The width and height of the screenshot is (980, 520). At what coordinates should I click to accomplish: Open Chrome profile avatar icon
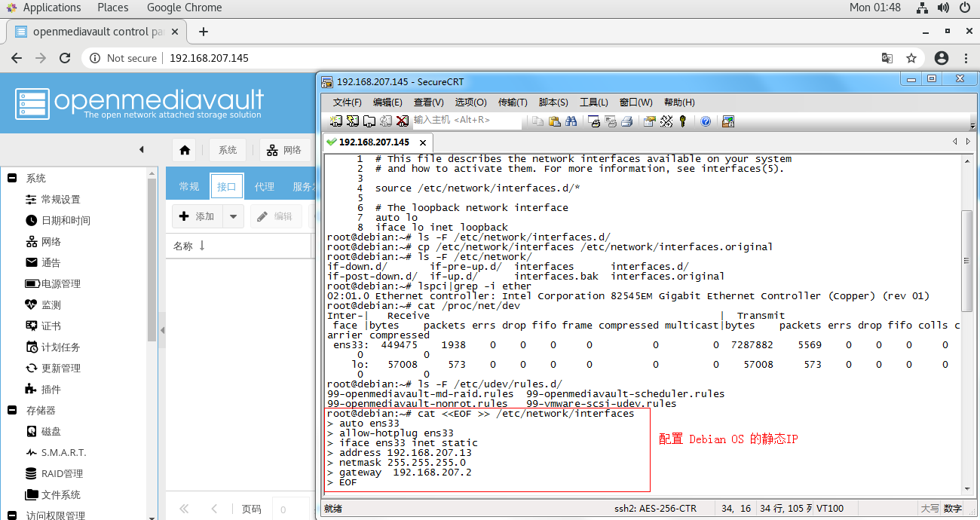(942, 58)
